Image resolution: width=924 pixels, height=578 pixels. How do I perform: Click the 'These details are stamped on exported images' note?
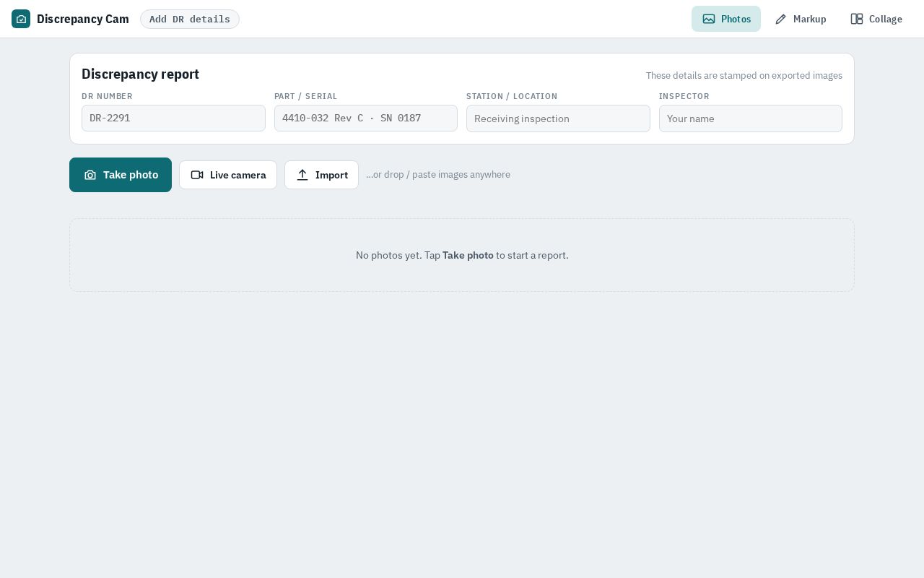[x=744, y=75]
